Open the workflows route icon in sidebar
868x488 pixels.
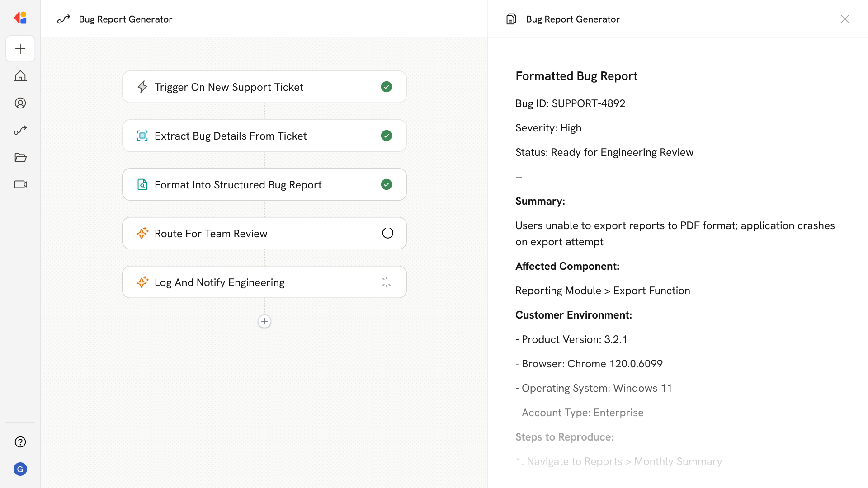[20, 130]
